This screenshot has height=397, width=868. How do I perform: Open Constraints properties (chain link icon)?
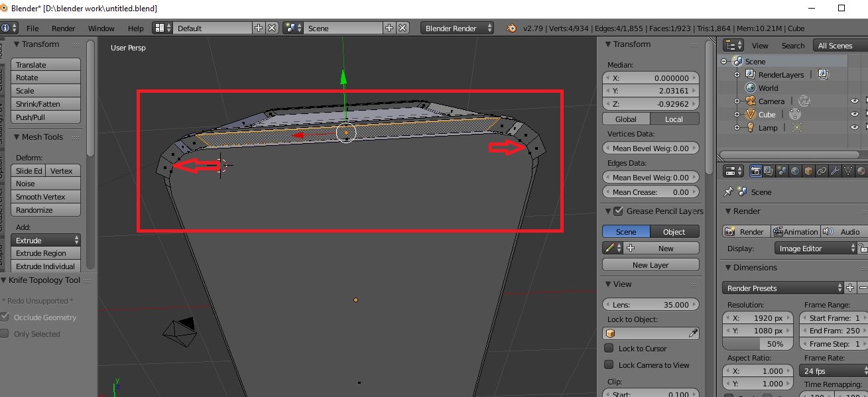click(x=822, y=170)
